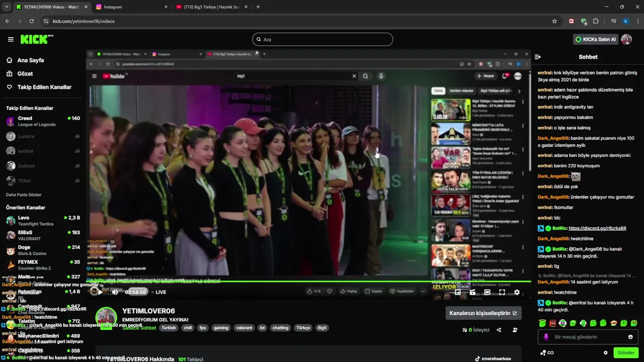Click the green stream progress bar
Image resolution: width=644 pixels, height=362 pixels.
pos(308,282)
